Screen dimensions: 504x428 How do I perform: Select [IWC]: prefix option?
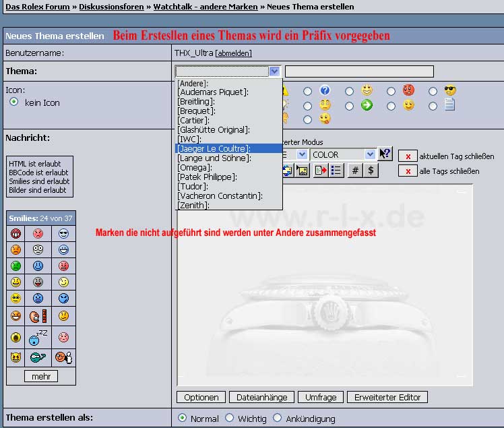coord(189,140)
